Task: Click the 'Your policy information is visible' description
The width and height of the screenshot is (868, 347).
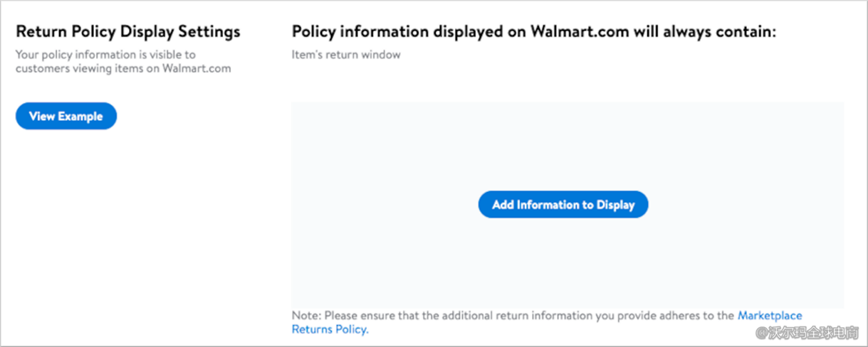Action: tap(105, 55)
